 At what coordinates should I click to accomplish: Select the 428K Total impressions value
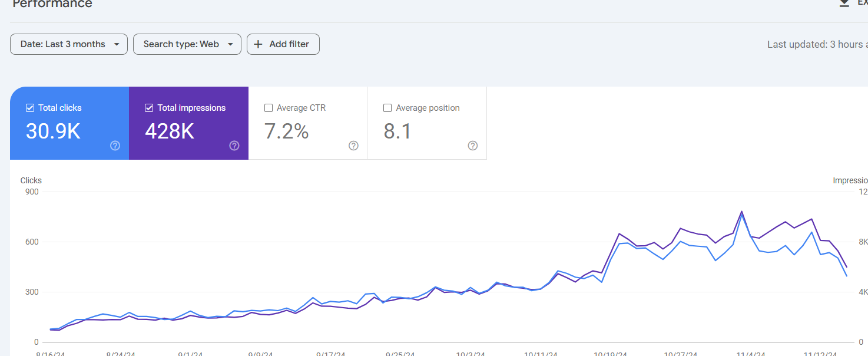170,131
